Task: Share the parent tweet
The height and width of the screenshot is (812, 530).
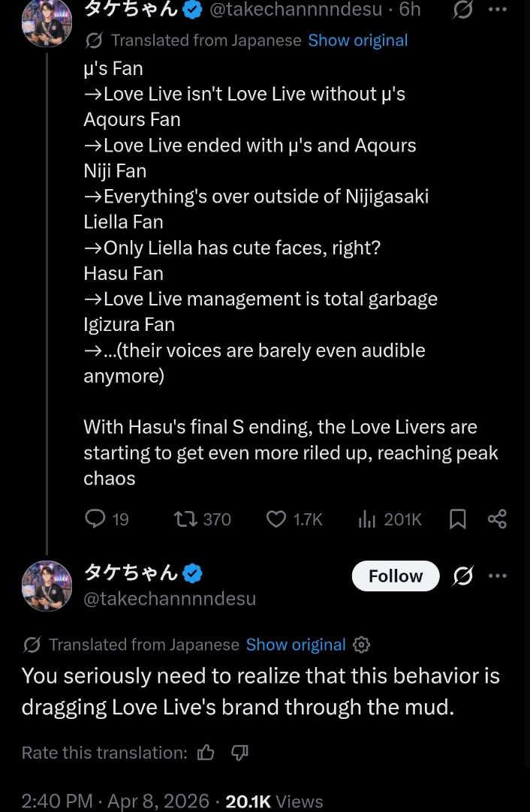Action: pos(497,519)
